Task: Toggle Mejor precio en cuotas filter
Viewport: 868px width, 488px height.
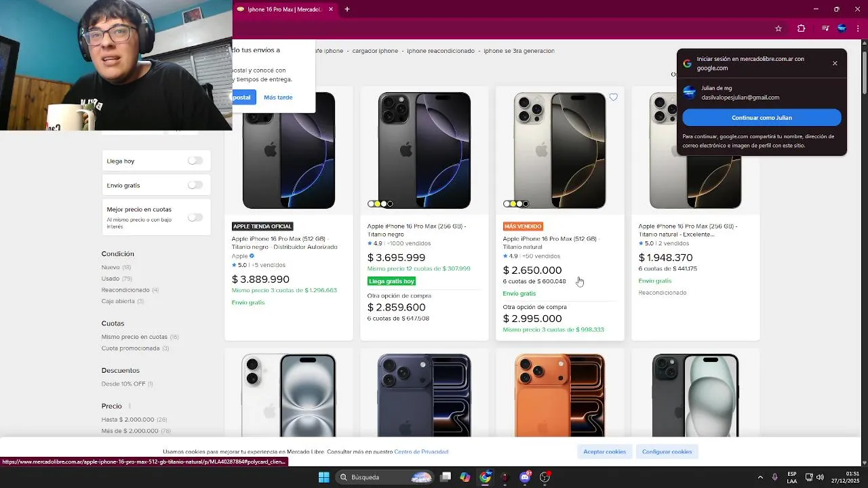Action: 195,218
